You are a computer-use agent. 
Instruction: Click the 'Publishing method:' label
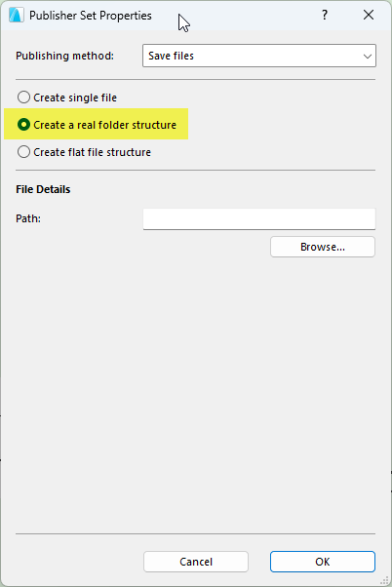tap(64, 56)
